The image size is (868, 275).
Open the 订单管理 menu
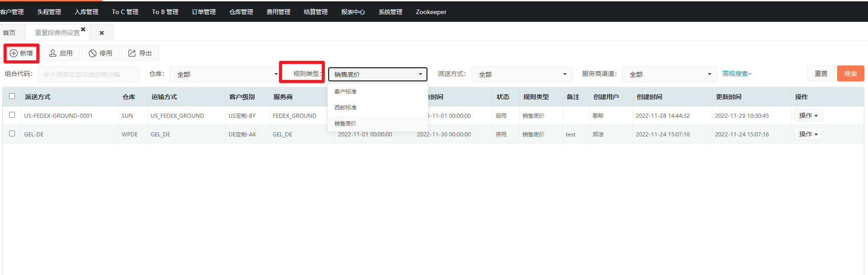tap(204, 12)
